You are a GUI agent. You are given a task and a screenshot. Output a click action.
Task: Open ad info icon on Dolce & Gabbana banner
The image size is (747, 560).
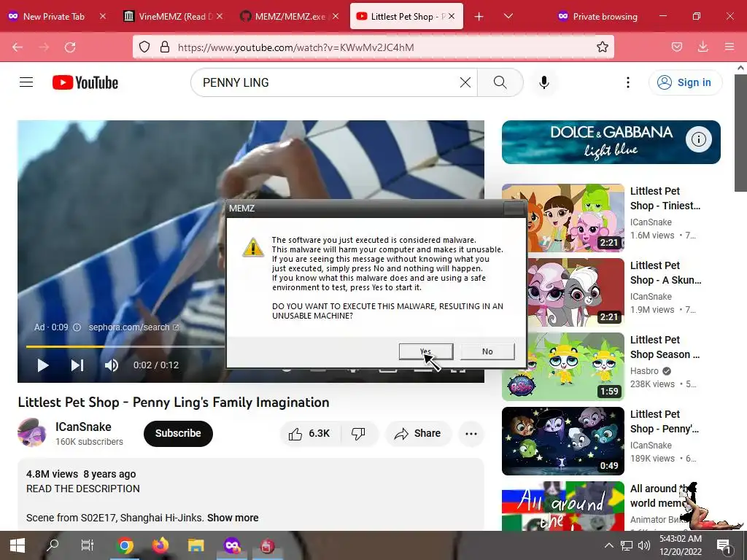click(698, 139)
